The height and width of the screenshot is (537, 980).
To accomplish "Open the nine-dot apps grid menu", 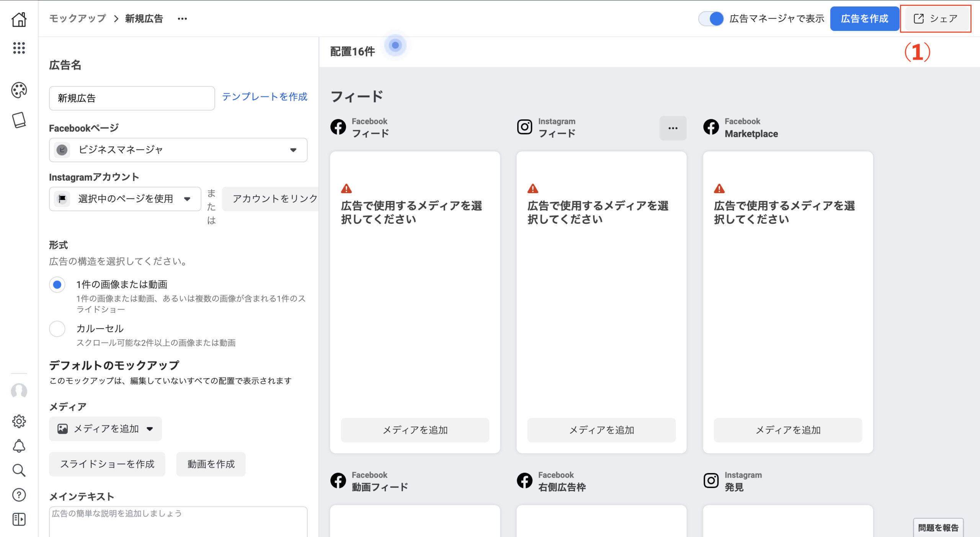I will coord(19,48).
